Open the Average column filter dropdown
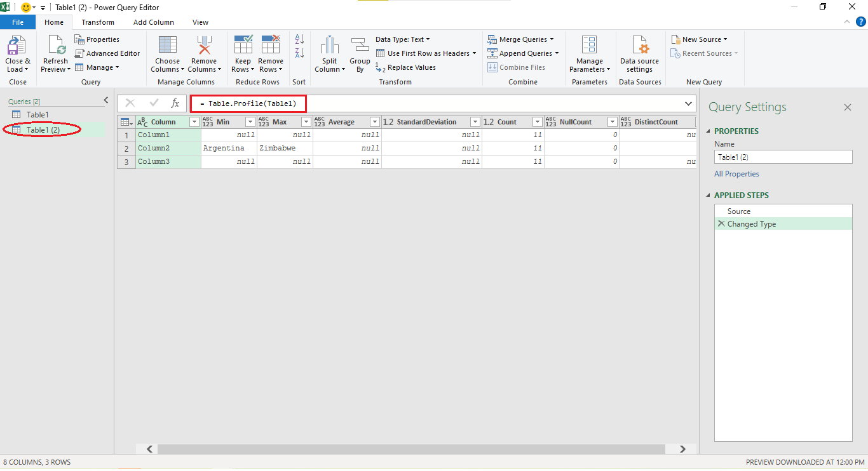The image size is (868, 471). click(375, 122)
